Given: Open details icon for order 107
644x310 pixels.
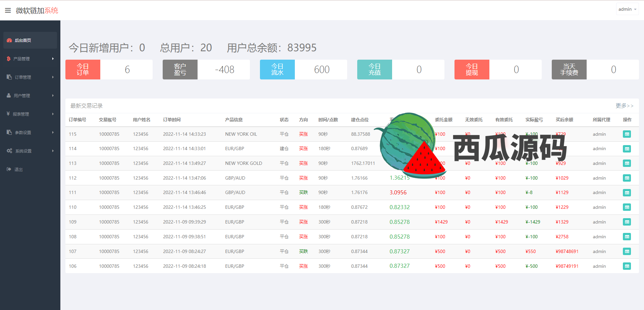Looking at the screenshot, I should click(627, 251).
